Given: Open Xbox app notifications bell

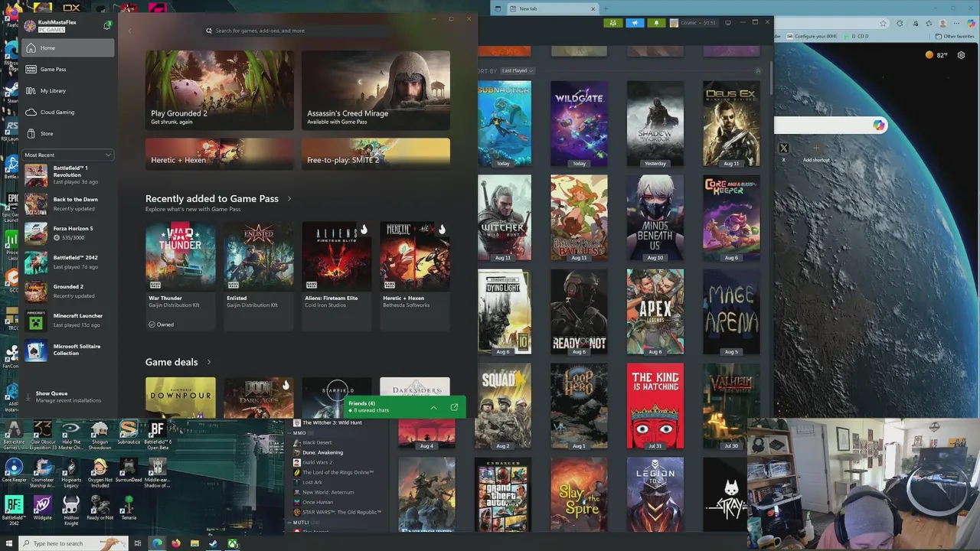Looking at the screenshot, I should click(106, 25).
